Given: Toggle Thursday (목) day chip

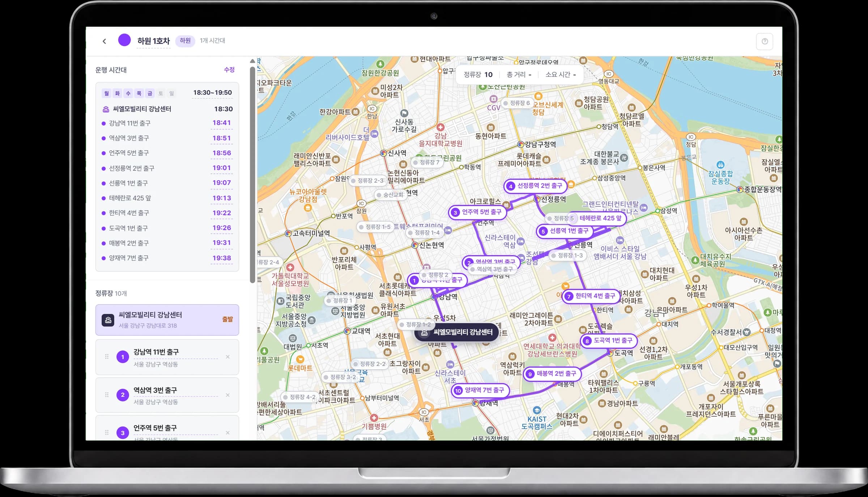Looking at the screenshot, I should click(139, 93).
